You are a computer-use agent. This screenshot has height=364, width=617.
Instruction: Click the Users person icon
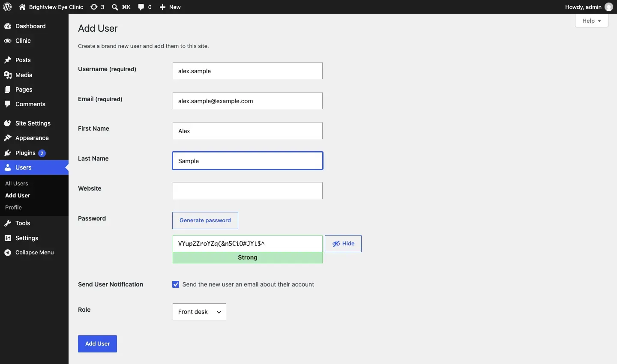pos(8,167)
